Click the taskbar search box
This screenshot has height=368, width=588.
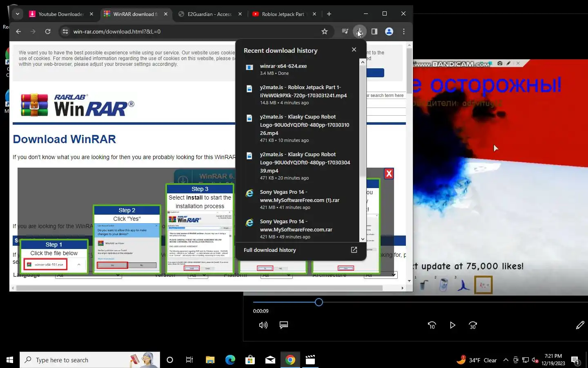[x=90, y=360]
